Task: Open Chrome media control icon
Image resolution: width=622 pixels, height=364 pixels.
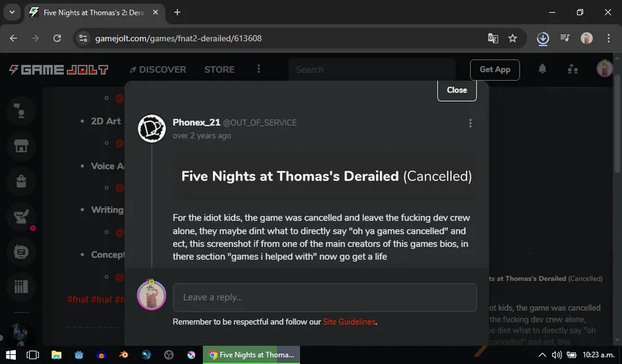Action: 565,38
